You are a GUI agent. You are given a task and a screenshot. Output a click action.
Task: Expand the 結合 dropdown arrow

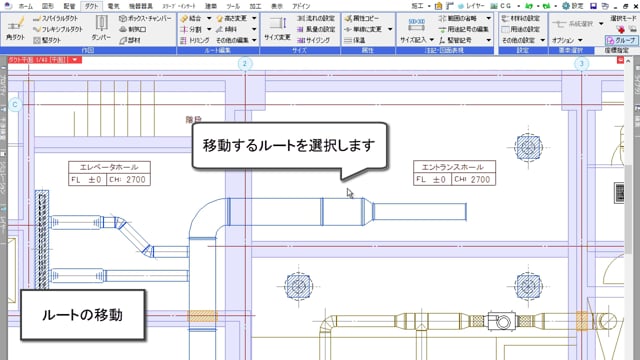point(209,18)
